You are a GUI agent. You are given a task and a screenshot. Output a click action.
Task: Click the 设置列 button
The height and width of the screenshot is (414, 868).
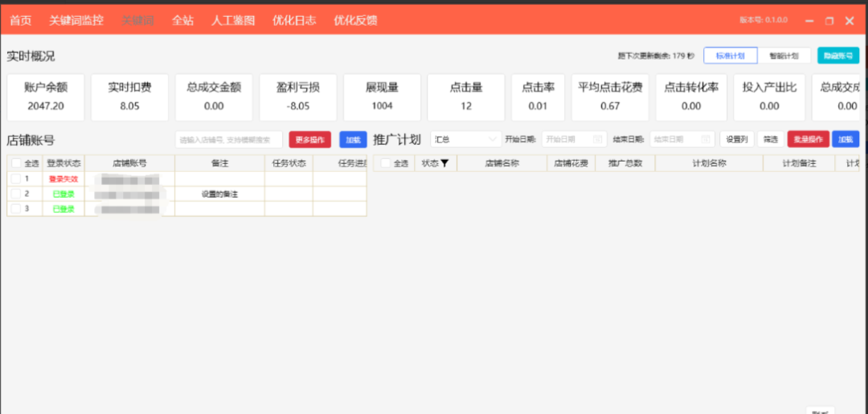pyautogui.click(x=736, y=139)
